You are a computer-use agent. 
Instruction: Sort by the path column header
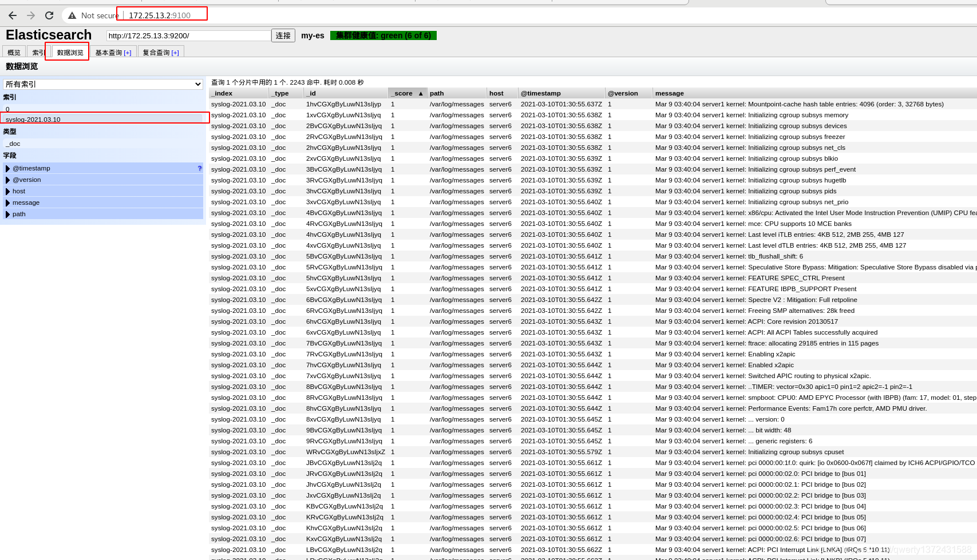[x=457, y=93]
